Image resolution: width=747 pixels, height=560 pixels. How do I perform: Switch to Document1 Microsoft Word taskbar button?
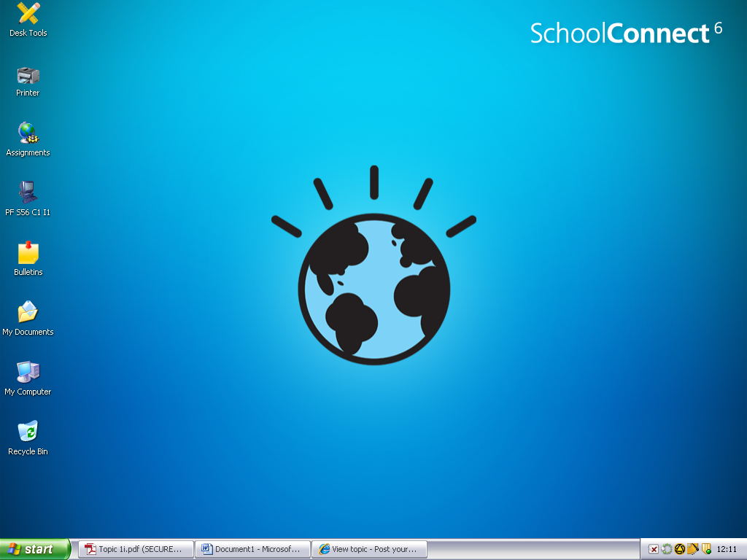252,549
